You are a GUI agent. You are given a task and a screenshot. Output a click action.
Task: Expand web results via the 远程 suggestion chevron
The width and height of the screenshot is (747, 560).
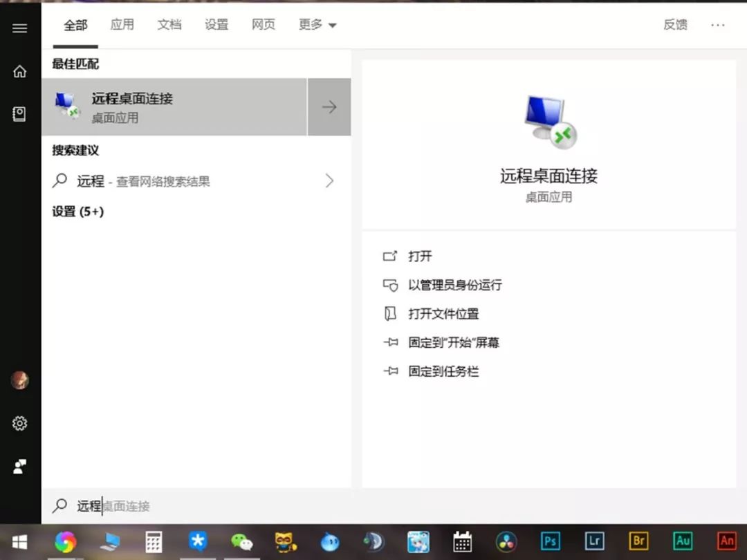[330, 180]
